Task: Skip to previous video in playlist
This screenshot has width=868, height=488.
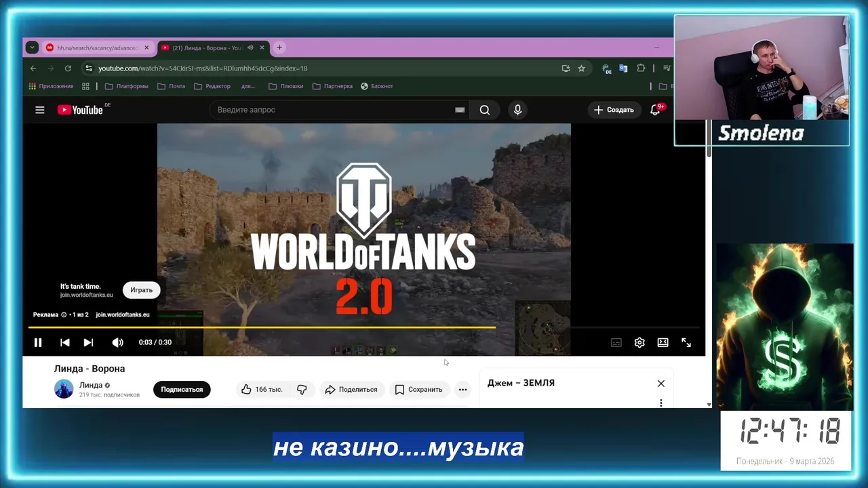Action: point(64,343)
